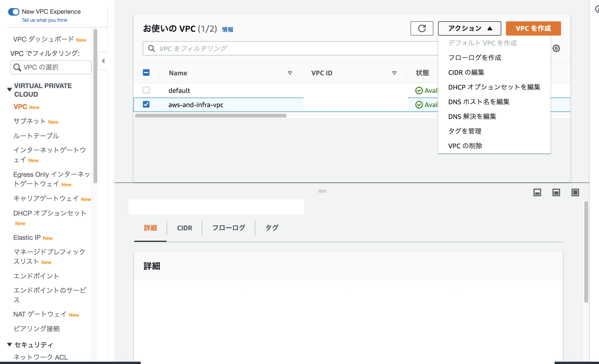Open the 情報 help link next to お使いの VPC
599x364 pixels.
point(227,29)
